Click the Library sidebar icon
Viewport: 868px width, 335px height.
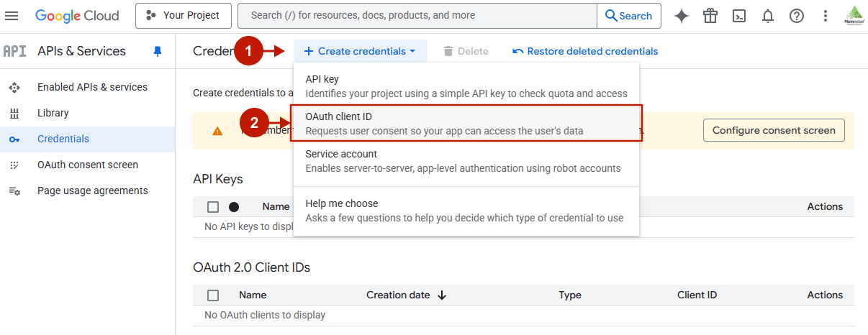(x=14, y=113)
